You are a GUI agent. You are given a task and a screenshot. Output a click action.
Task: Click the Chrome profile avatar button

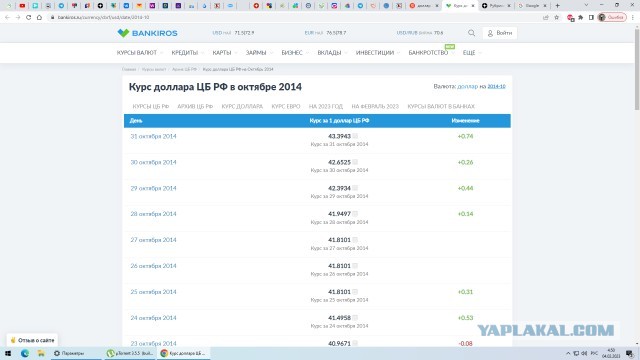pos(612,18)
